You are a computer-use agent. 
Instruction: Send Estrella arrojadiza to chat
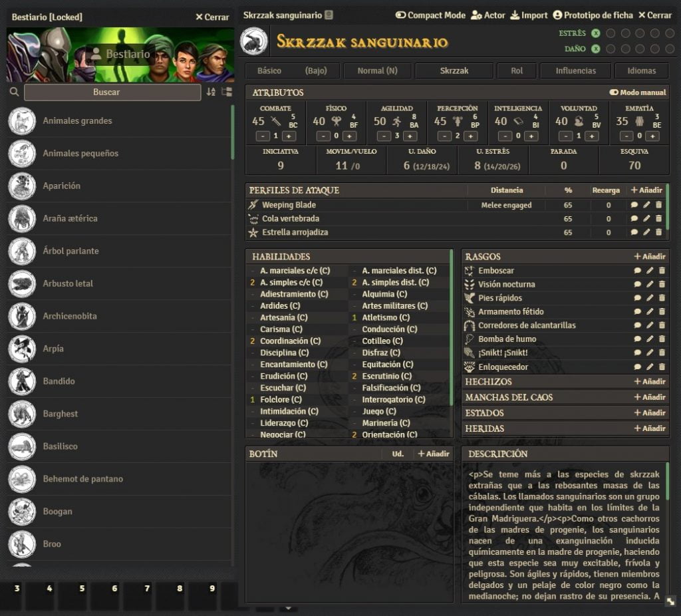(x=634, y=233)
